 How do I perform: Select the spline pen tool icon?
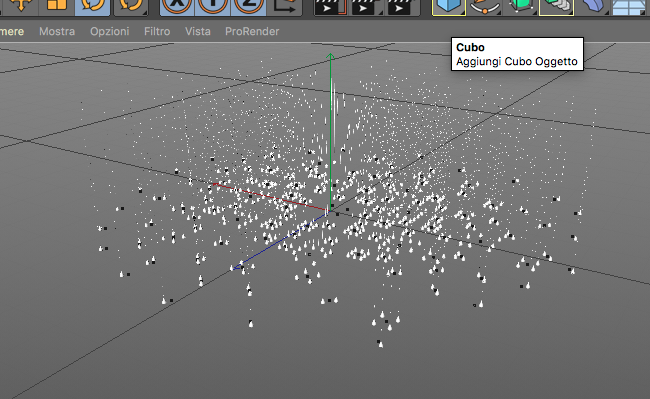(x=485, y=6)
